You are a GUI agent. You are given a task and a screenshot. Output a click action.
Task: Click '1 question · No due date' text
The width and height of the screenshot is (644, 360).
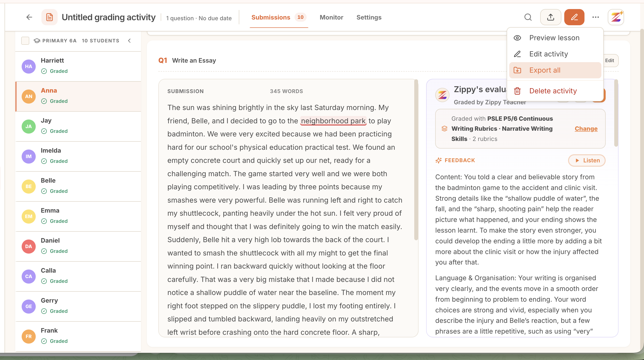[199, 18]
